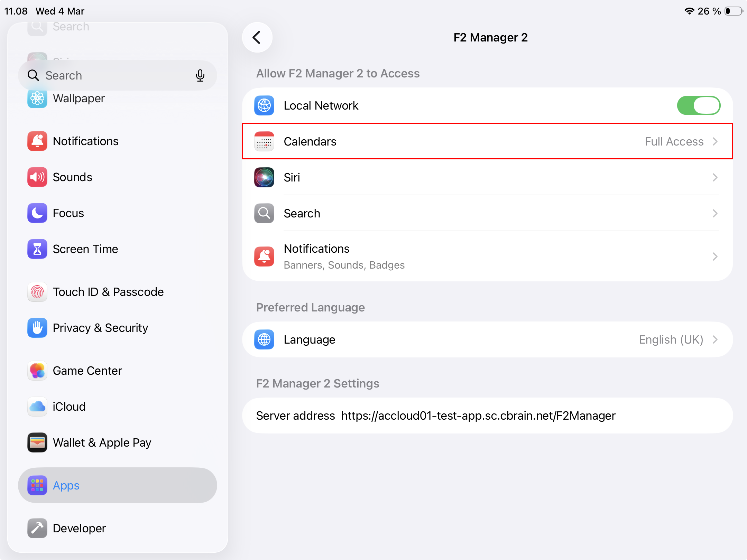Click the Focus moon icon
The height and width of the screenshot is (560, 747).
point(37,213)
